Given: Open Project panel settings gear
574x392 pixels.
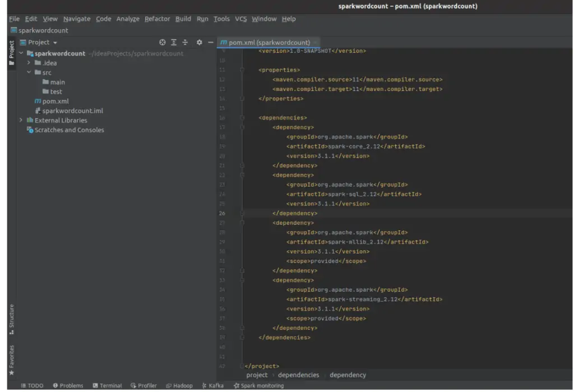Looking at the screenshot, I should 199,43.
